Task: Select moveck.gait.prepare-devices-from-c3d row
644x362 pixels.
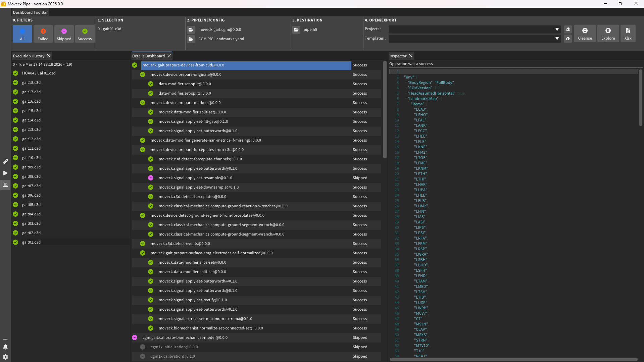Action: pyautogui.click(x=246, y=65)
